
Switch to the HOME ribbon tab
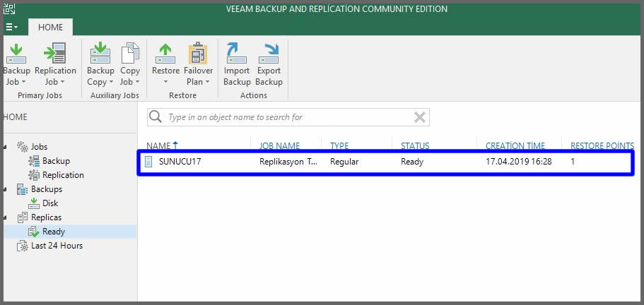50,28
